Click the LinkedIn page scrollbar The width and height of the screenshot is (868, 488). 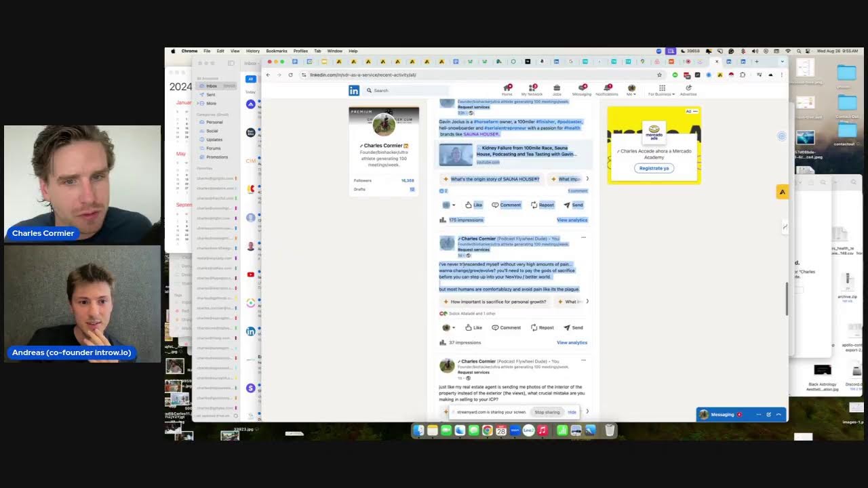(x=787, y=298)
